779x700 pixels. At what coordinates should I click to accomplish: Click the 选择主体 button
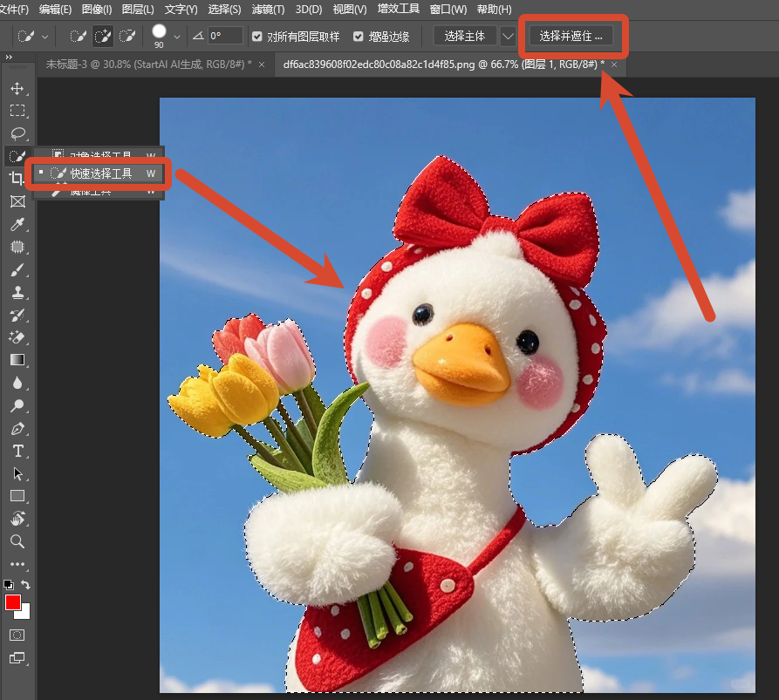pyautogui.click(x=464, y=37)
